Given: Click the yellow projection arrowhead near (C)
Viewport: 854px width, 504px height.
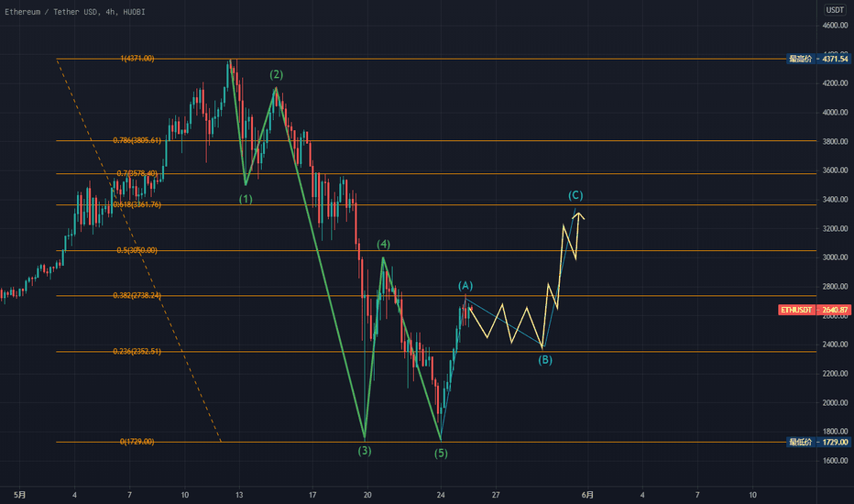Looking at the screenshot, I should [x=579, y=215].
